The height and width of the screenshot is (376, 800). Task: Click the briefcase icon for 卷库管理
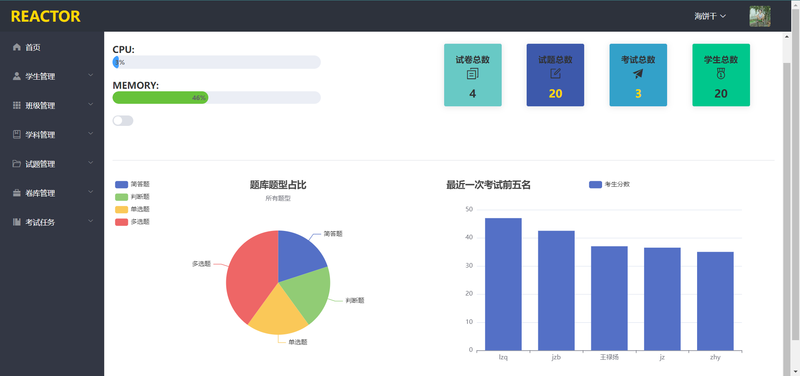coord(17,193)
